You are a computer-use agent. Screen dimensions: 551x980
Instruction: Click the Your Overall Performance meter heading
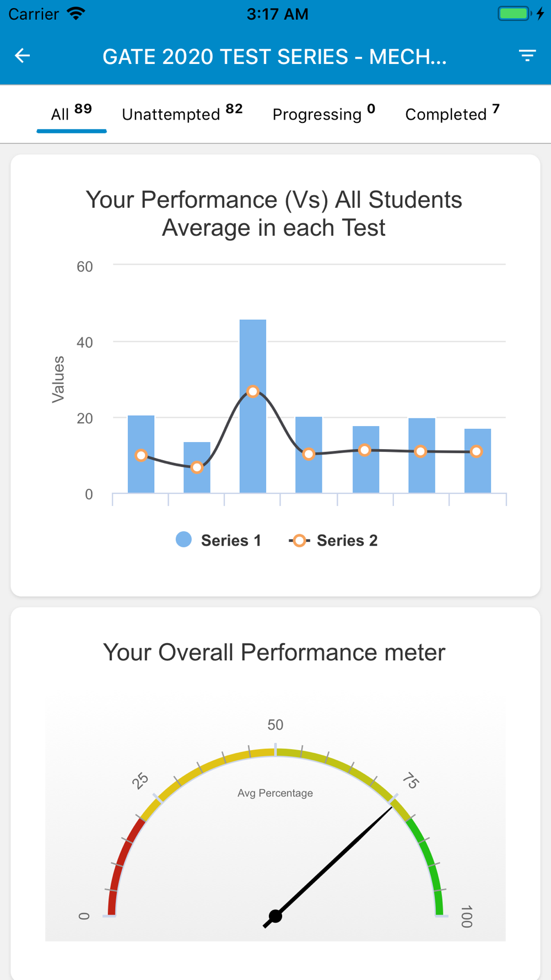(274, 652)
